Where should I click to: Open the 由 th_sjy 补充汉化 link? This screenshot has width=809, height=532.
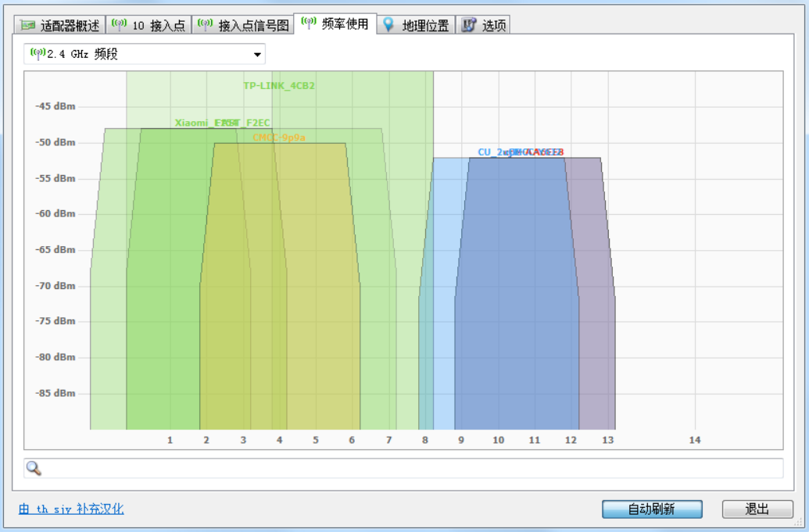point(71,509)
